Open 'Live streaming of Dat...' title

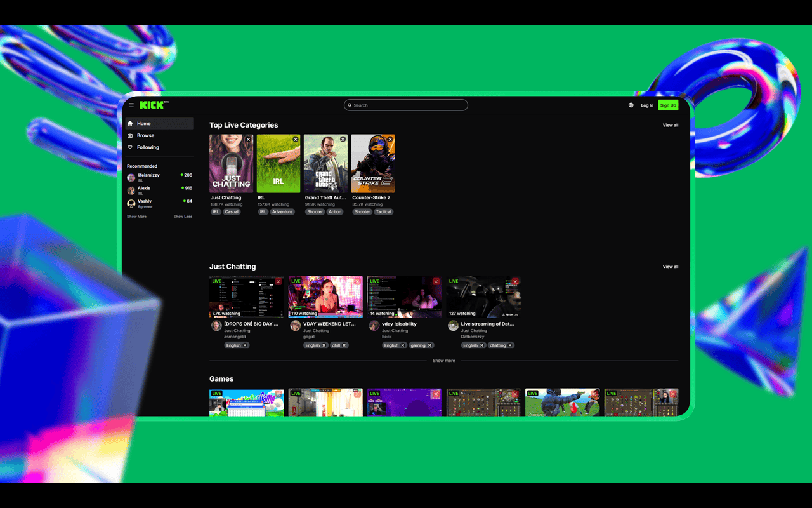pyautogui.click(x=487, y=324)
